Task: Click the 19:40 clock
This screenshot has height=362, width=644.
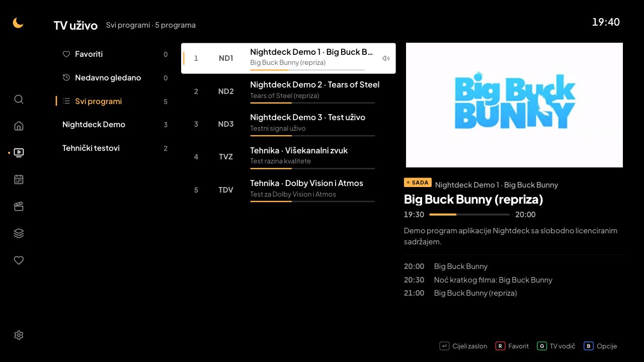Action: click(x=606, y=22)
